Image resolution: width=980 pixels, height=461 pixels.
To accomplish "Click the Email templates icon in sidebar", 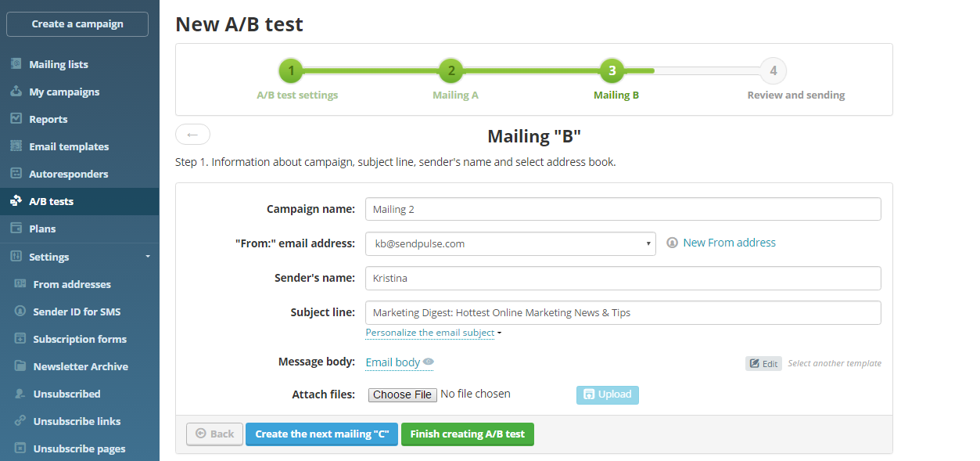I will point(16,146).
